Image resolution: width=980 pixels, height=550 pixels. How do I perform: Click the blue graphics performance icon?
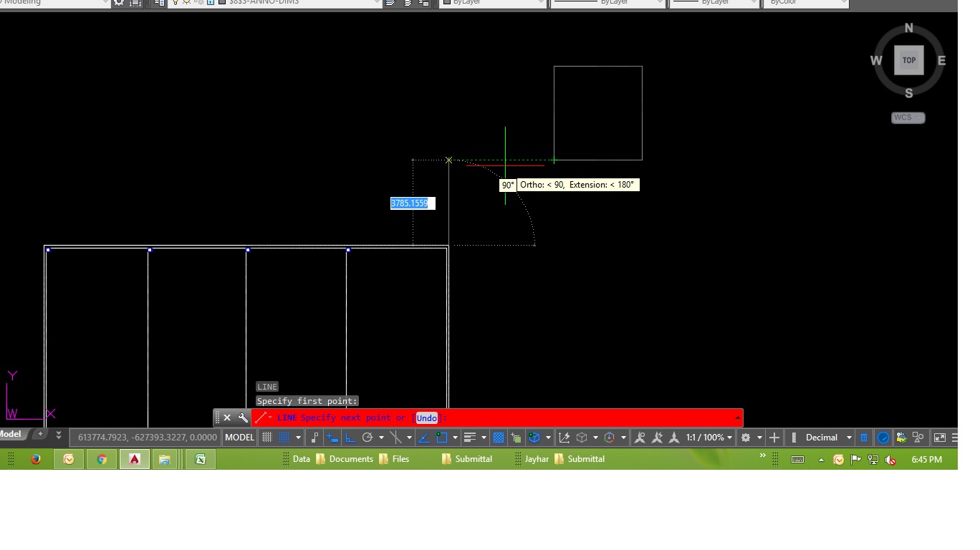click(883, 438)
